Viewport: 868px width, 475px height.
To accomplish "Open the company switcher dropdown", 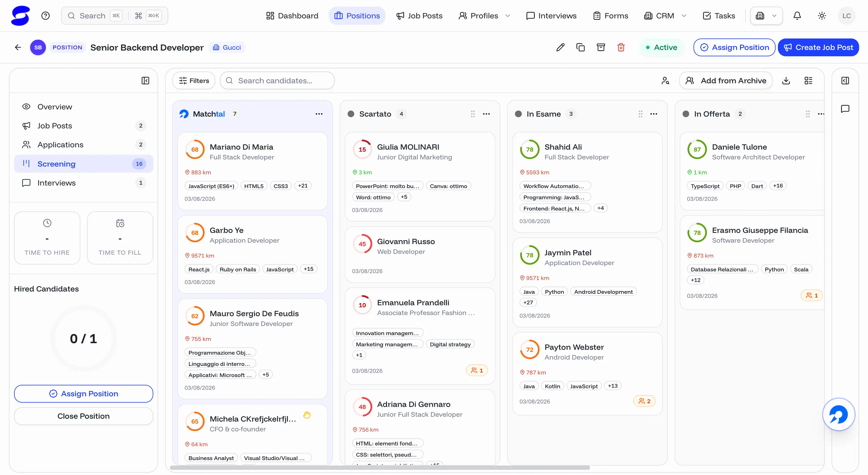I will point(766,16).
